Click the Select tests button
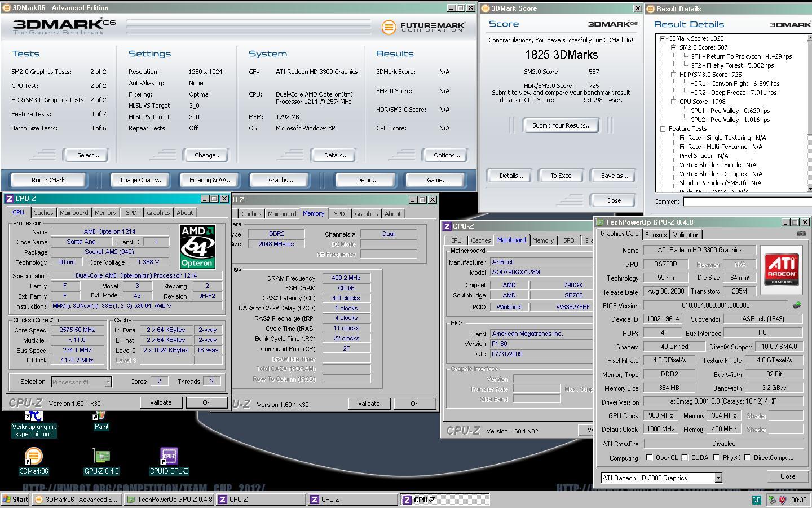812x508 pixels. [88, 155]
